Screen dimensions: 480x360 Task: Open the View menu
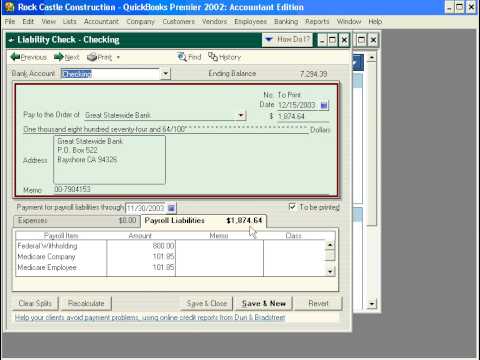(x=49, y=22)
